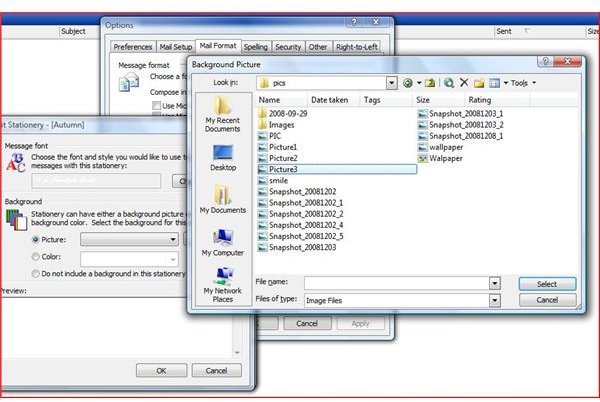Click the Sent column header in mail list

pyautogui.click(x=504, y=31)
